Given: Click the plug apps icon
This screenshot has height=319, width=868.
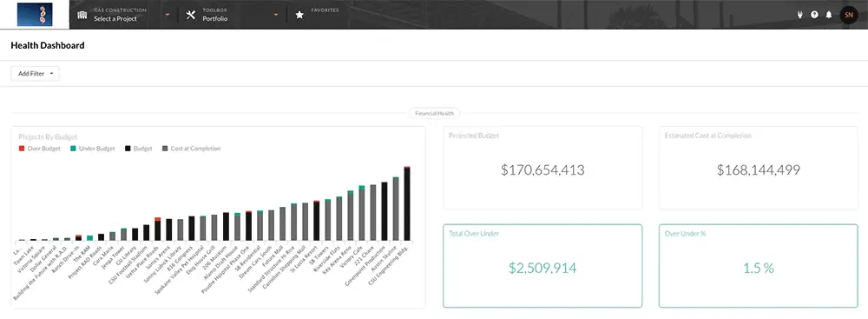Looking at the screenshot, I should [x=800, y=15].
